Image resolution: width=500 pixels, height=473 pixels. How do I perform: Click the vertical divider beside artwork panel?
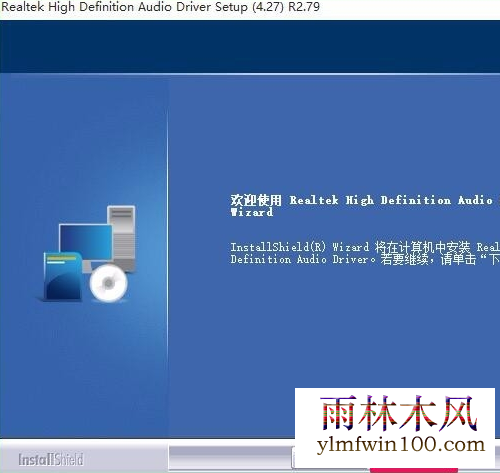click(x=168, y=256)
